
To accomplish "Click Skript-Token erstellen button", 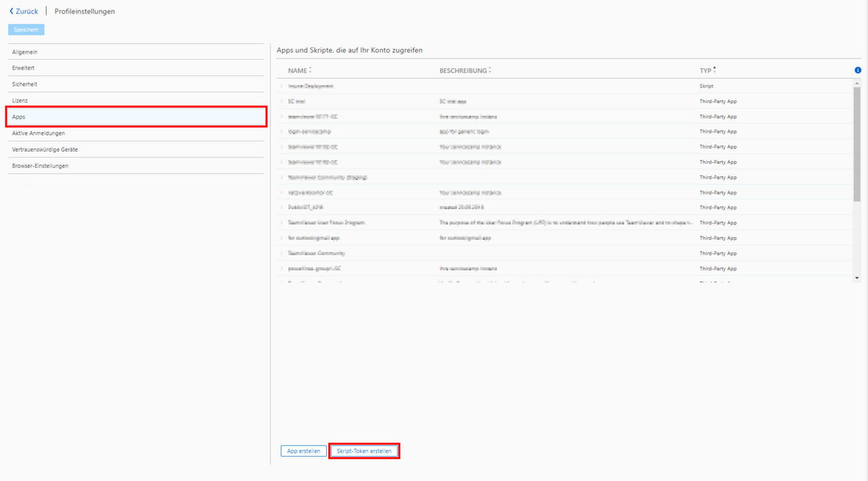I will [364, 451].
